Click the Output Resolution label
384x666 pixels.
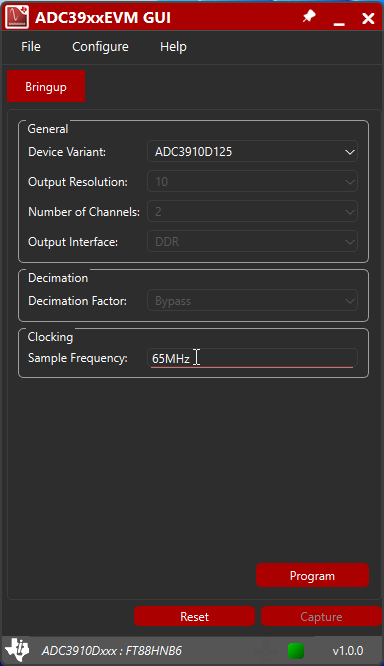(78, 182)
